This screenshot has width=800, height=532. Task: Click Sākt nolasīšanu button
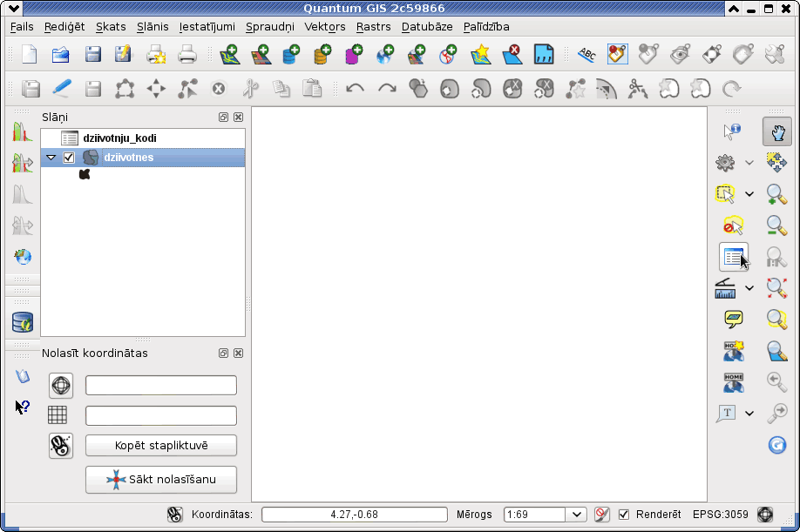pos(161,480)
